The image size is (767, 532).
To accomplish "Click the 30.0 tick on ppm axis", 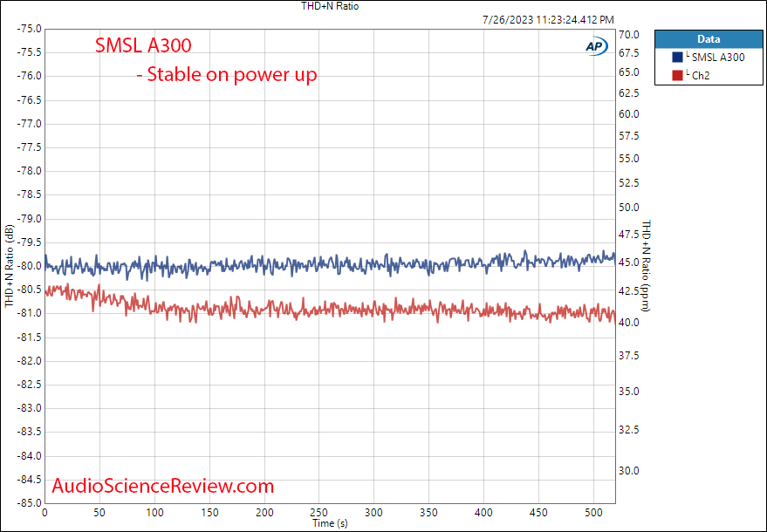I will (628, 471).
